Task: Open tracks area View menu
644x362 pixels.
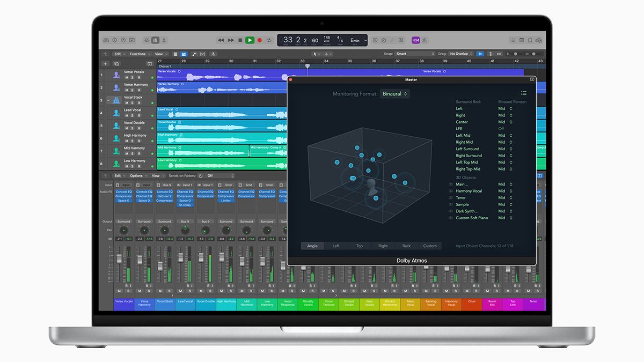Action: tap(160, 54)
